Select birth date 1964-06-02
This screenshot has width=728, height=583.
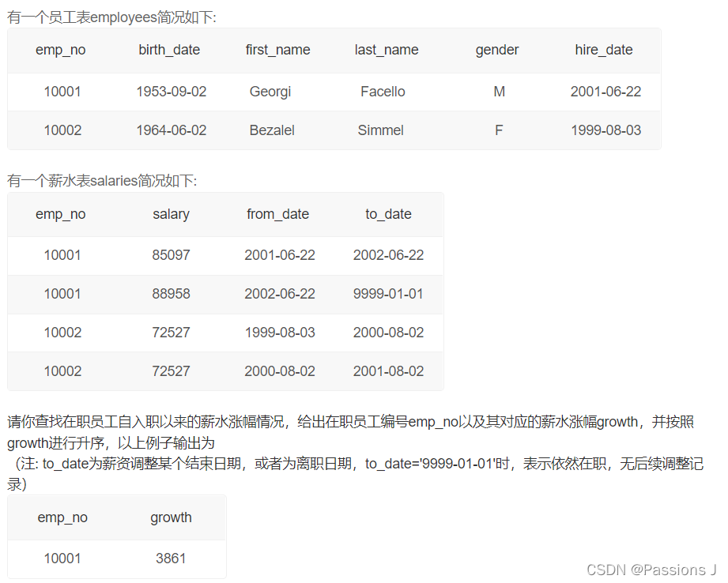[x=172, y=130]
